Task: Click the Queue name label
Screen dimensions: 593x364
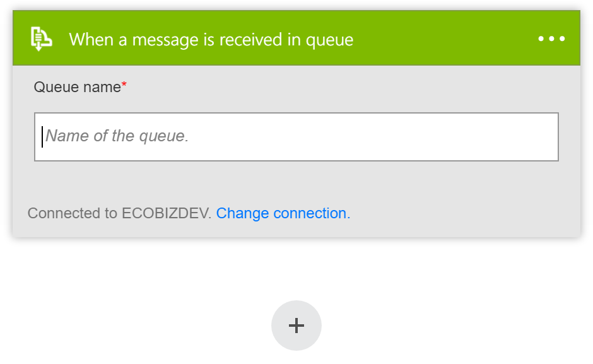Action: [x=77, y=87]
